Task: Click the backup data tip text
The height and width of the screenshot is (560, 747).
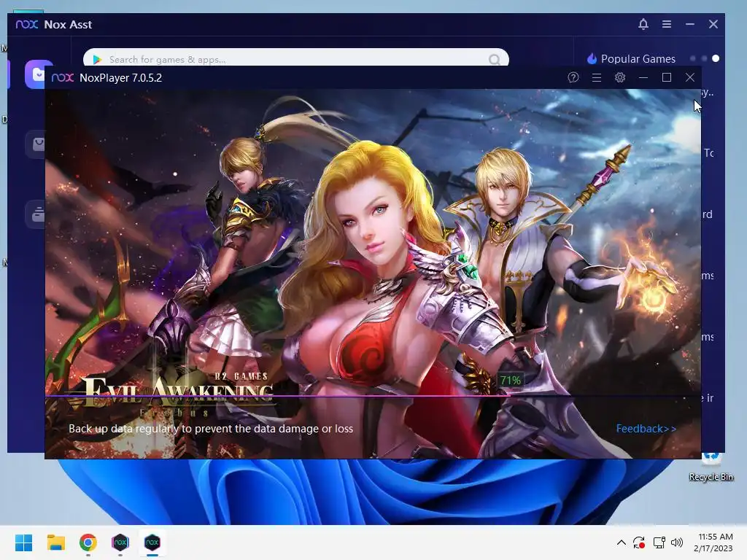Action: [211, 429]
